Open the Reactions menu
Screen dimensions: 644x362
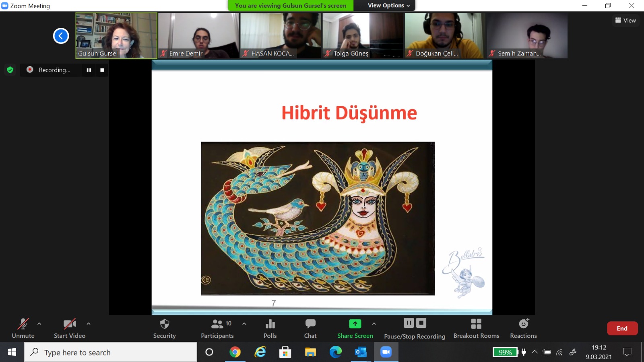click(x=523, y=324)
